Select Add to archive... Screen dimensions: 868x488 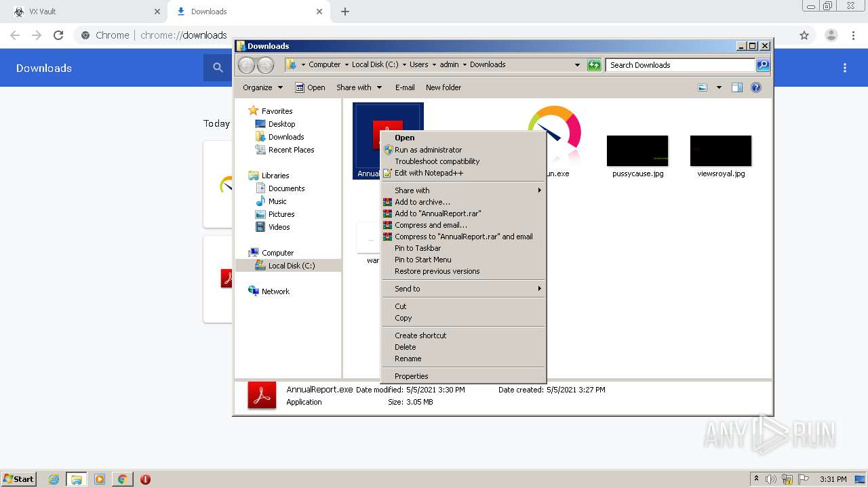(x=463, y=202)
